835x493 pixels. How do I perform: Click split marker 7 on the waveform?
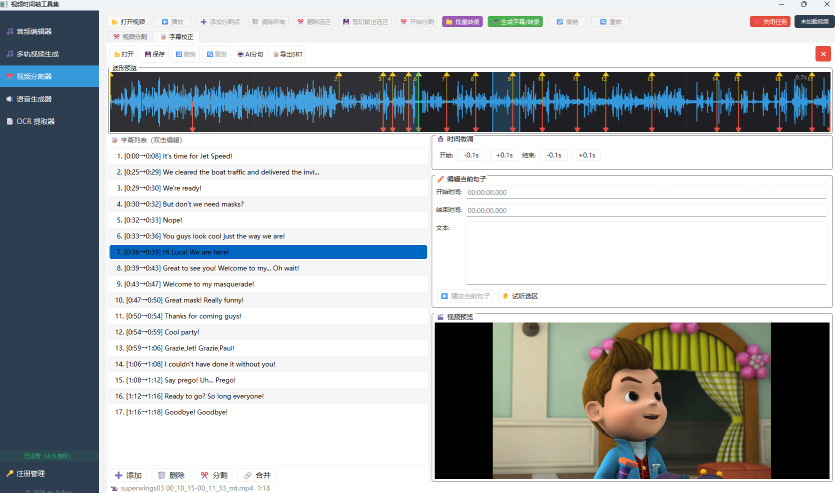click(x=446, y=78)
